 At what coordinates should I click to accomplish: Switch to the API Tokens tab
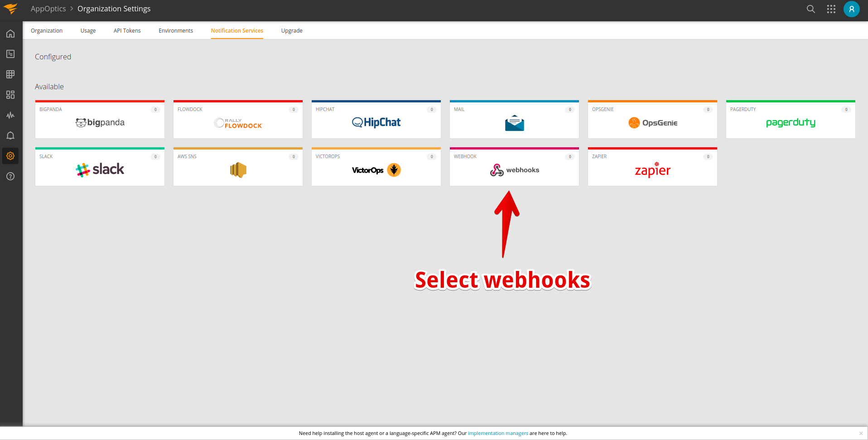click(x=127, y=31)
